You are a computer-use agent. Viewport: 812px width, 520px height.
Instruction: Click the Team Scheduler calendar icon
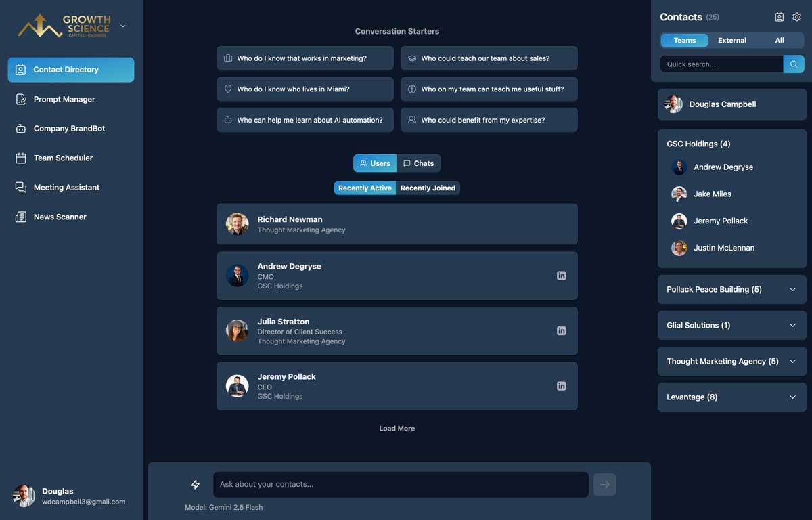[20, 158]
